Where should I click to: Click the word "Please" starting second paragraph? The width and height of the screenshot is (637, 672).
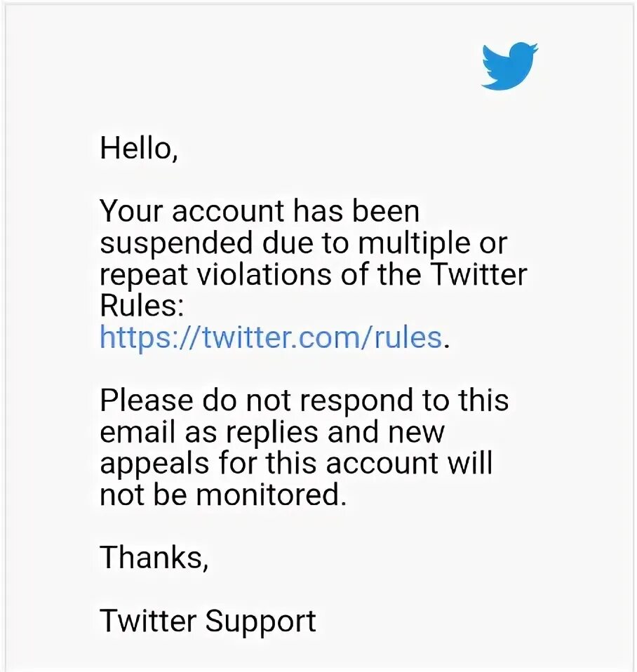point(147,400)
